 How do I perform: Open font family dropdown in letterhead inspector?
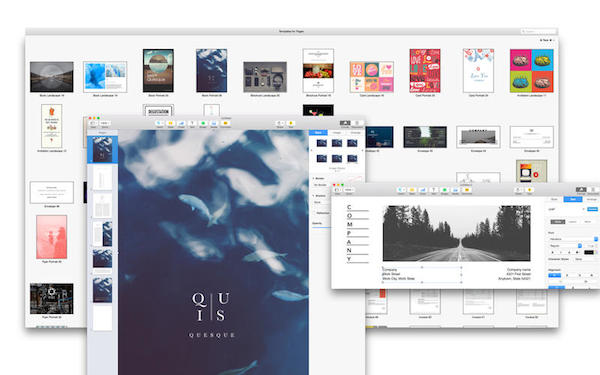pyautogui.click(x=574, y=239)
